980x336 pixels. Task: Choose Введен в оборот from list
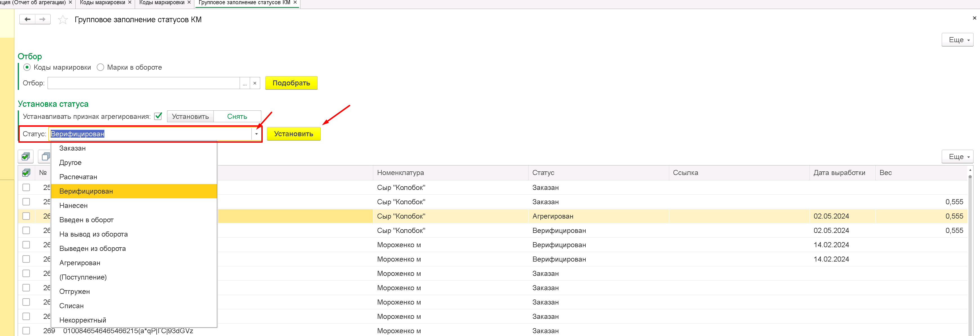[86, 220]
